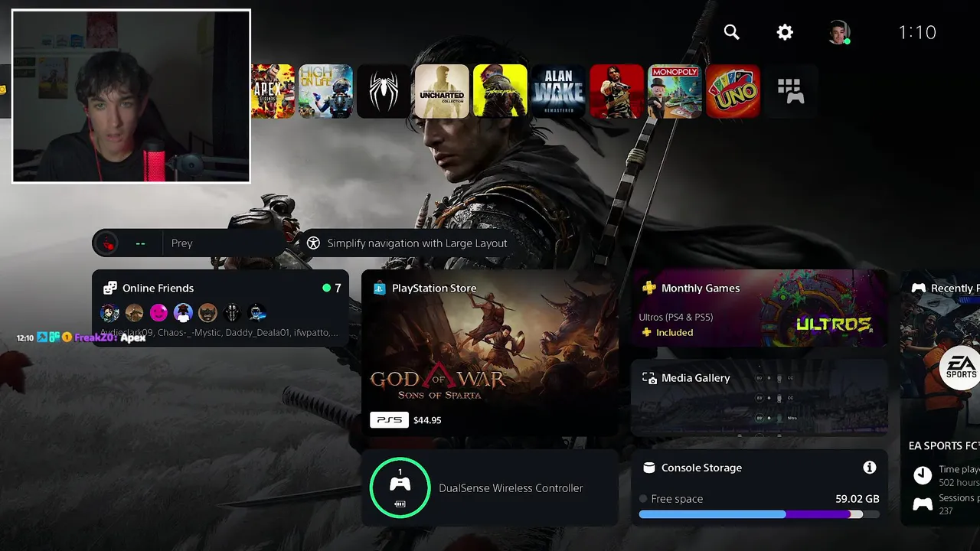Launch Apex Legends game tile
Image resolution: width=980 pixels, height=551 pixels.
tap(273, 91)
